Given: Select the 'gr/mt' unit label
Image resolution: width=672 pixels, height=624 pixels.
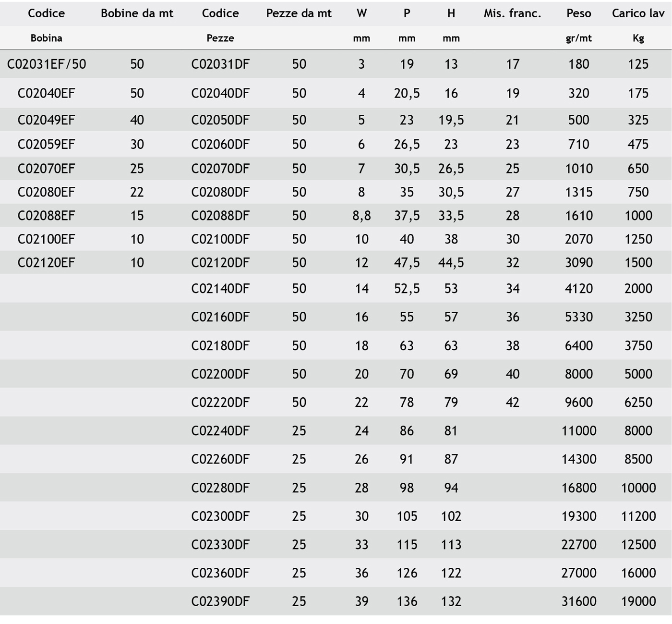Looking at the screenshot, I should point(578,38).
